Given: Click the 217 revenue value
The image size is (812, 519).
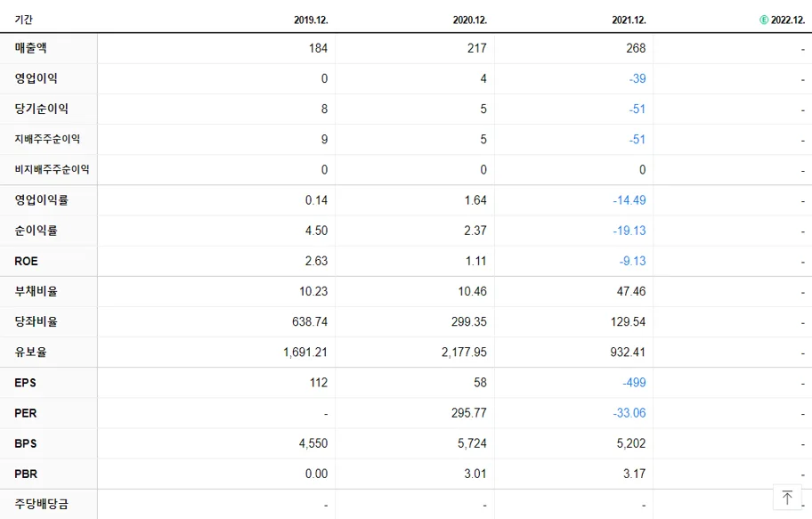Looking at the screenshot, I should tap(477, 48).
